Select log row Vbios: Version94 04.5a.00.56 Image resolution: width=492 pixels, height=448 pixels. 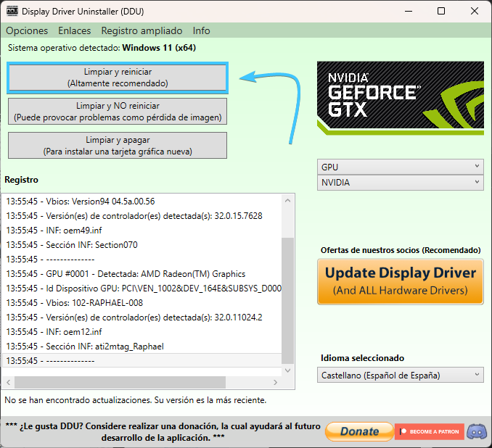coord(142,202)
